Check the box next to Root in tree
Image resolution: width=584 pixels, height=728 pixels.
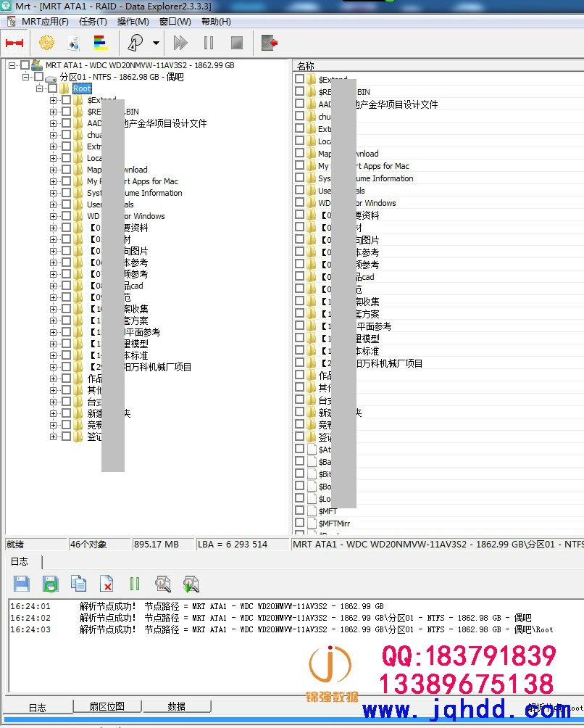(53, 88)
